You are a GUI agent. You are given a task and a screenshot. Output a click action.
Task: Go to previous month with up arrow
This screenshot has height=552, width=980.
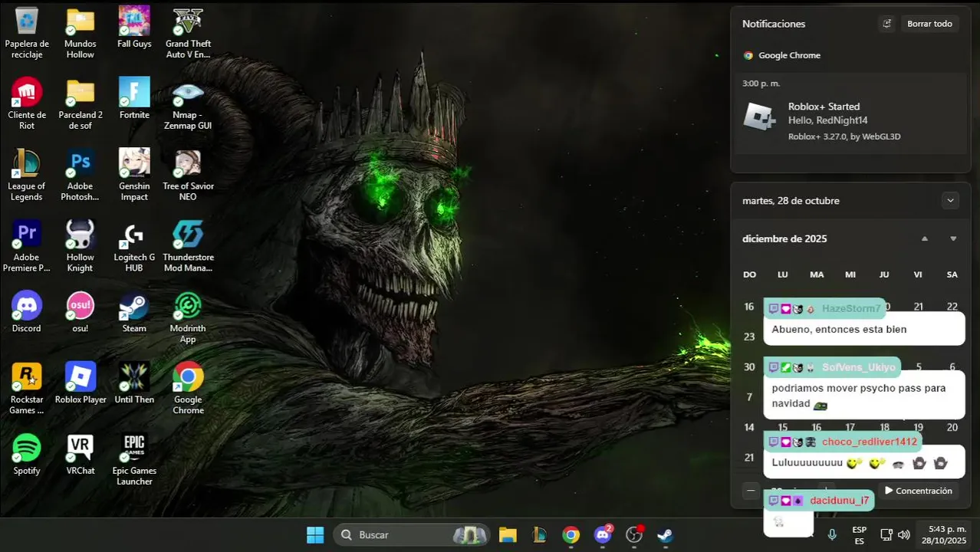tap(925, 239)
